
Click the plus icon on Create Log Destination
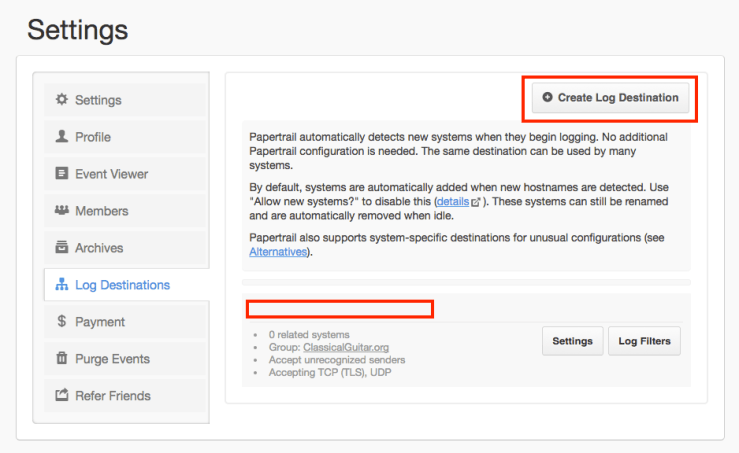547,98
